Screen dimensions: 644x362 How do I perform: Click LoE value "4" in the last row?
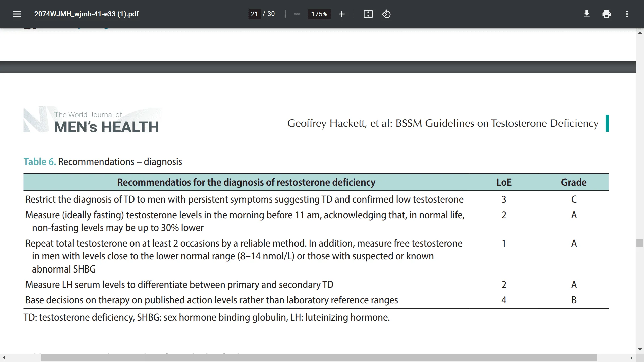pyautogui.click(x=504, y=300)
